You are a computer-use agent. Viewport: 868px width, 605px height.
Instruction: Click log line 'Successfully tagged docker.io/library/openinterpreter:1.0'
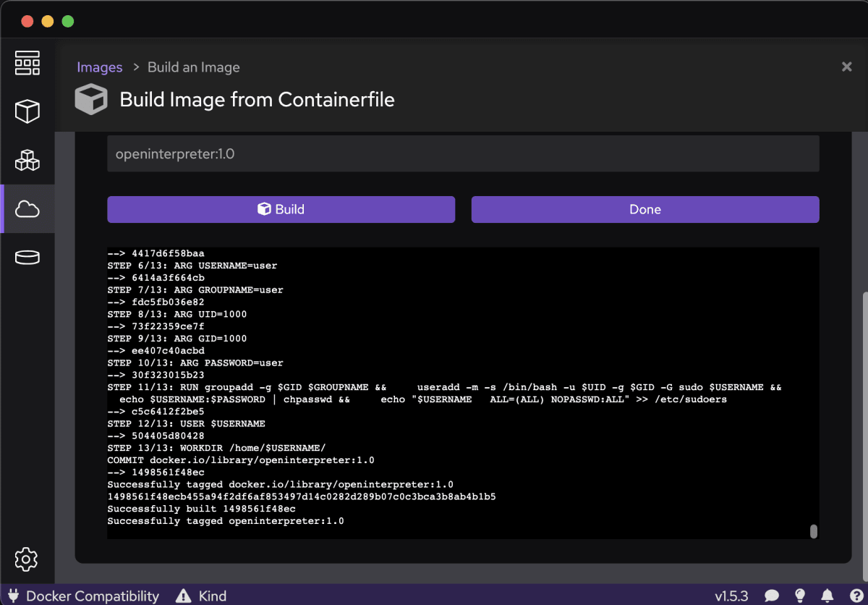[x=281, y=484]
